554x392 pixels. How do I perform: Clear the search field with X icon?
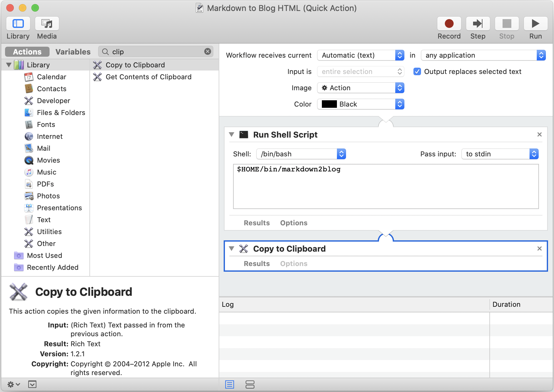click(208, 52)
